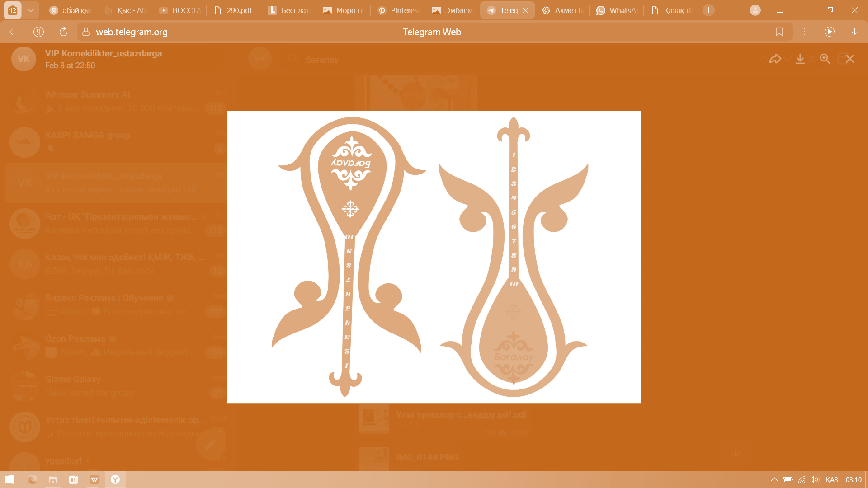Expand the tab group dropdown arrow
Screen dimensions: 868x488
(30, 10)
